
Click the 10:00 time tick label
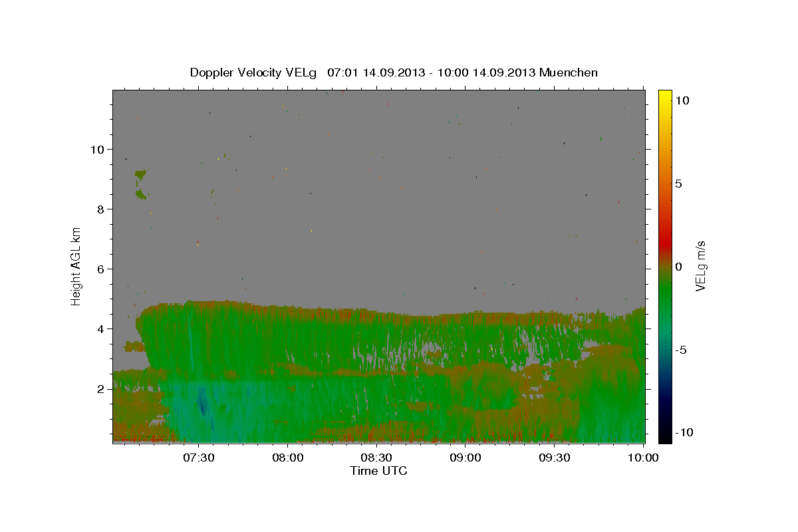point(643,458)
